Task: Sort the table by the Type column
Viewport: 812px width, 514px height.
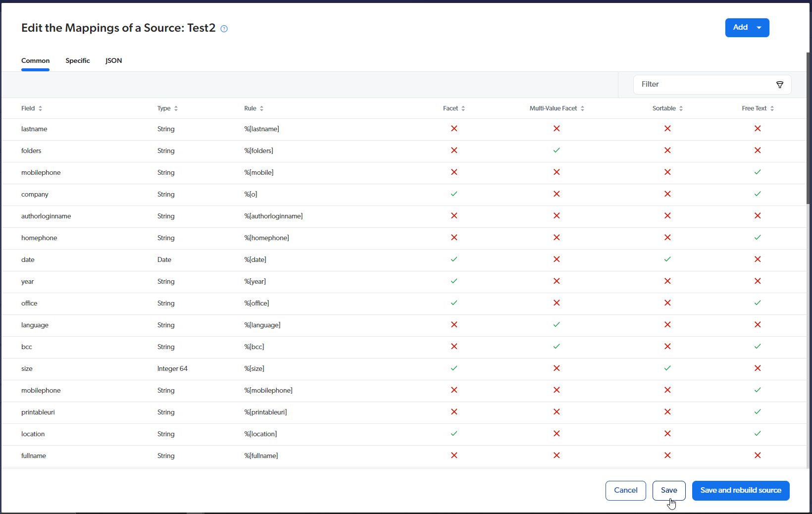Action: pos(176,108)
